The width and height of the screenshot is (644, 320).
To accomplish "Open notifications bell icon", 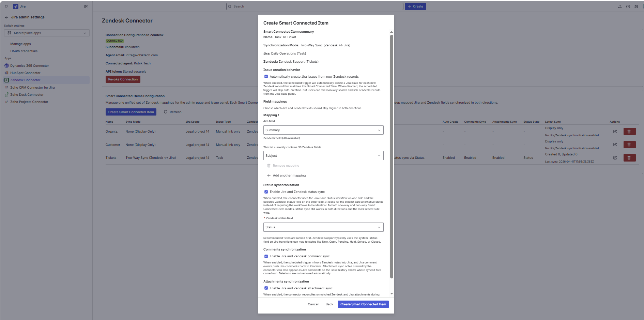I will point(620,6).
